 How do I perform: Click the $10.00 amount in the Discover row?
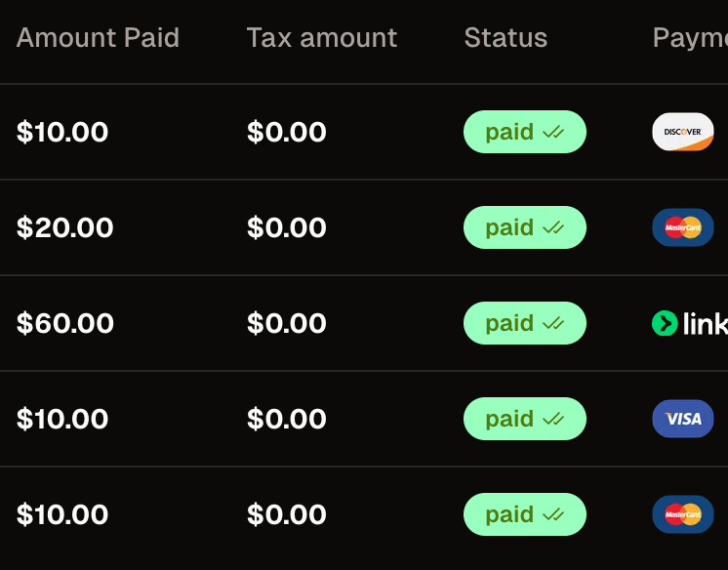[62, 132]
